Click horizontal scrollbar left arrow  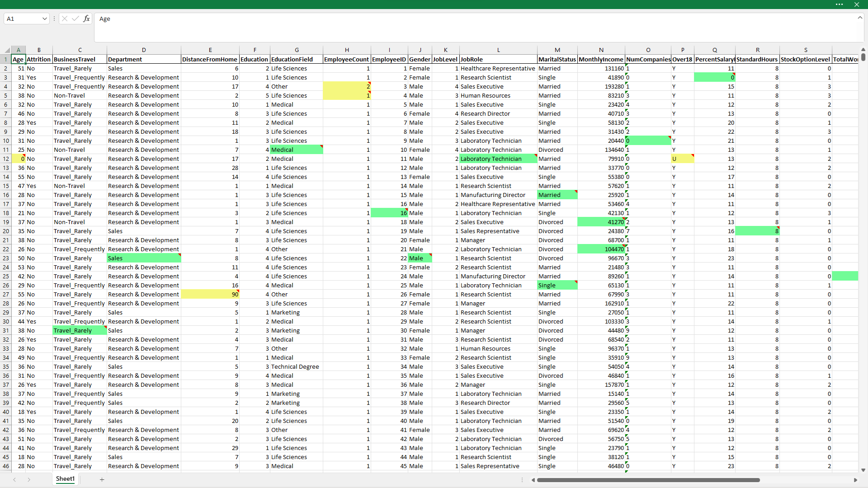(x=533, y=480)
